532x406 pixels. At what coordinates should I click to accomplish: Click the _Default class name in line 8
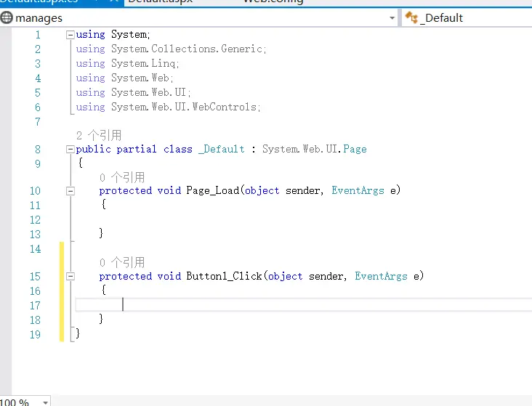click(x=222, y=149)
